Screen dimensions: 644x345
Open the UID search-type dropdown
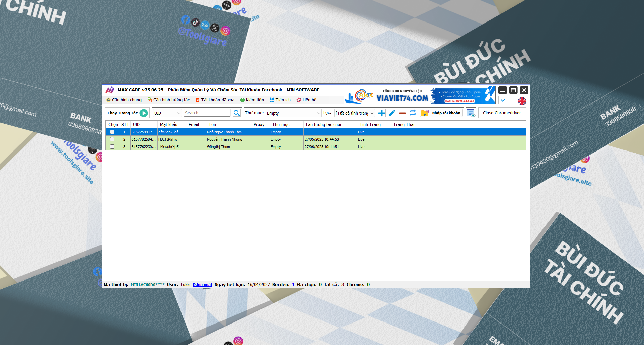[x=167, y=113]
